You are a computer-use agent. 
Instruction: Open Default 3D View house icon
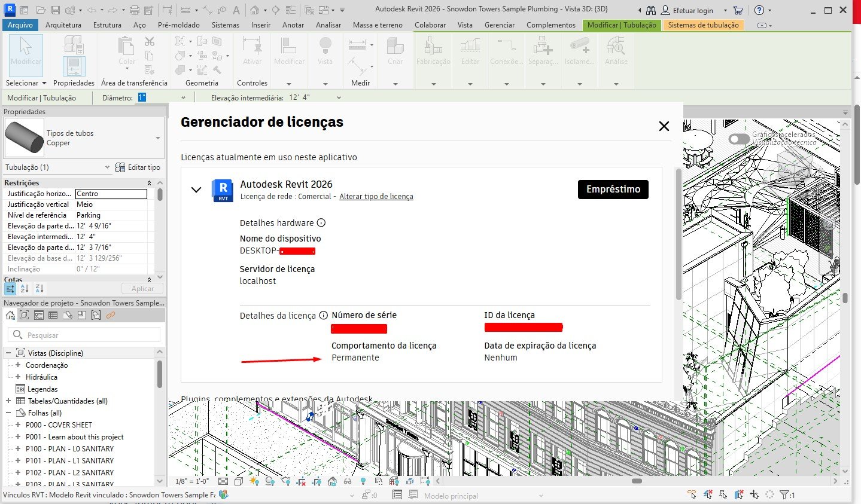coord(254,10)
